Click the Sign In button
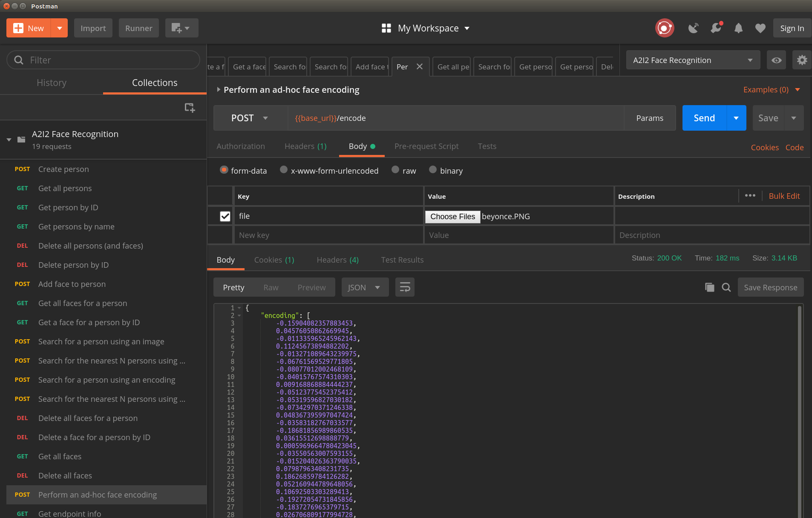Viewport: 812px width, 518px height. pos(792,28)
